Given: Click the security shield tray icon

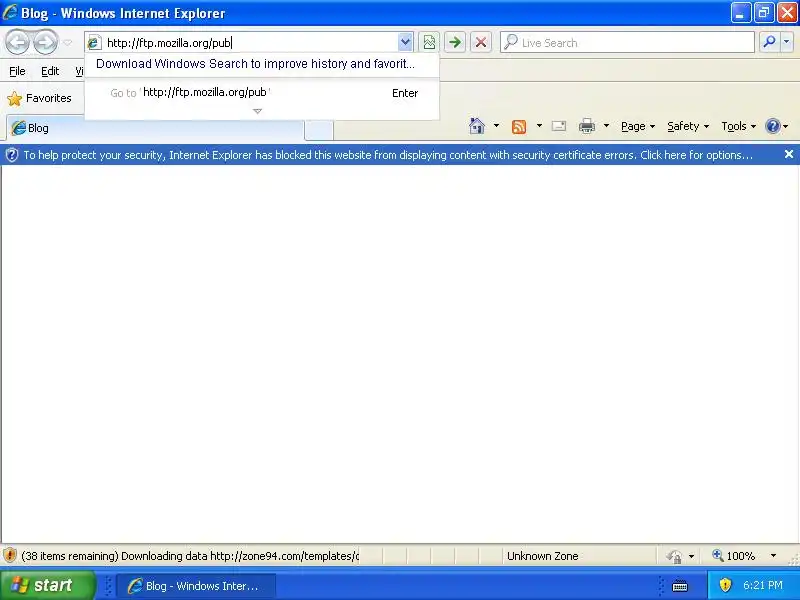Looking at the screenshot, I should click(725, 585).
